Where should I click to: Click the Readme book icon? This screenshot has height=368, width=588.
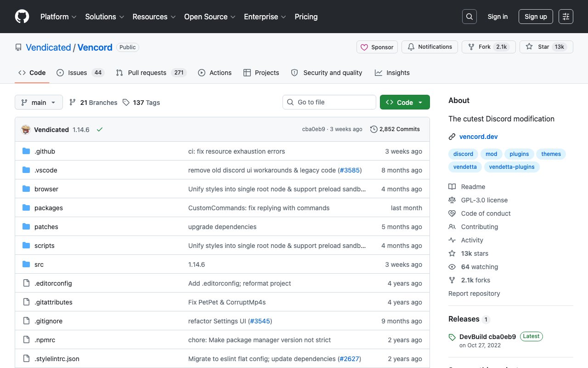coord(452,187)
